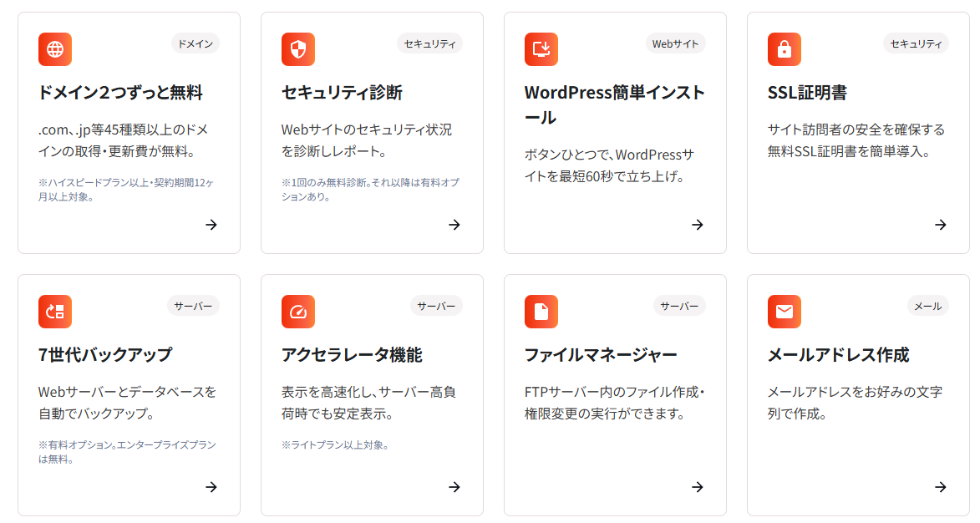This screenshot has width=980, height=523.
Task: Click the SSL証明書 heading text
Action: (807, 93)
